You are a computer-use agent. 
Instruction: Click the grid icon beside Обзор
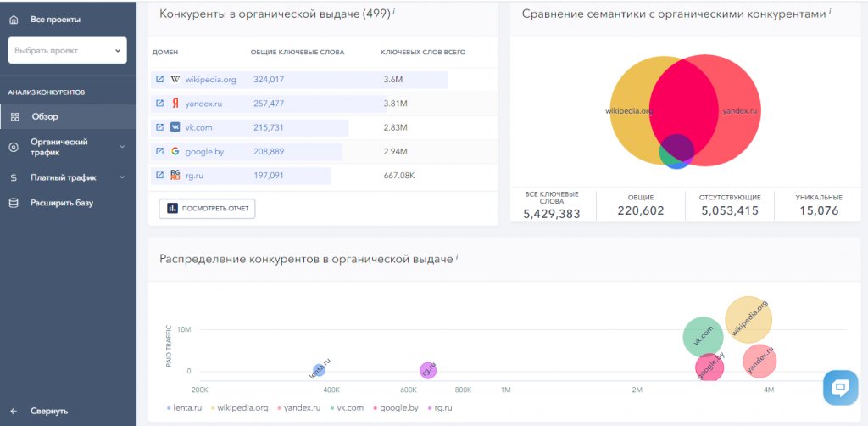[x=15, y=117]
